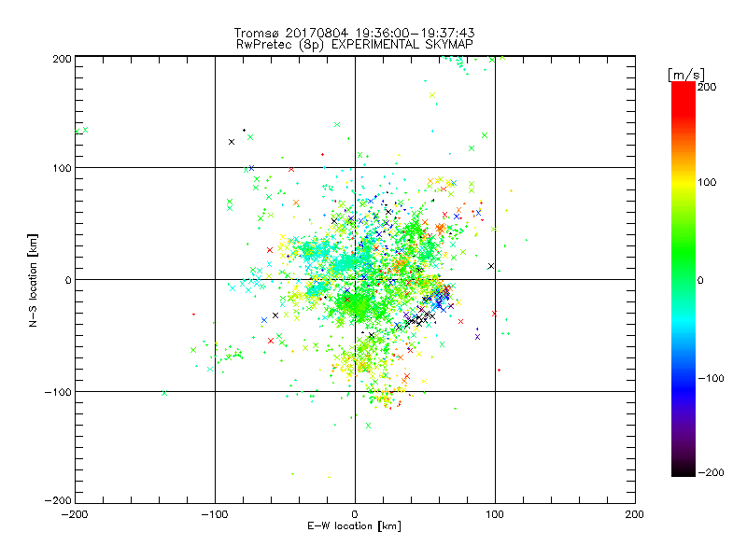Click the subtitle 'RwPretec (8p) EXPERIMENTAL SKYMAP'
The width and height of the screenshot is (747, 560).
(x=354, y=45)
